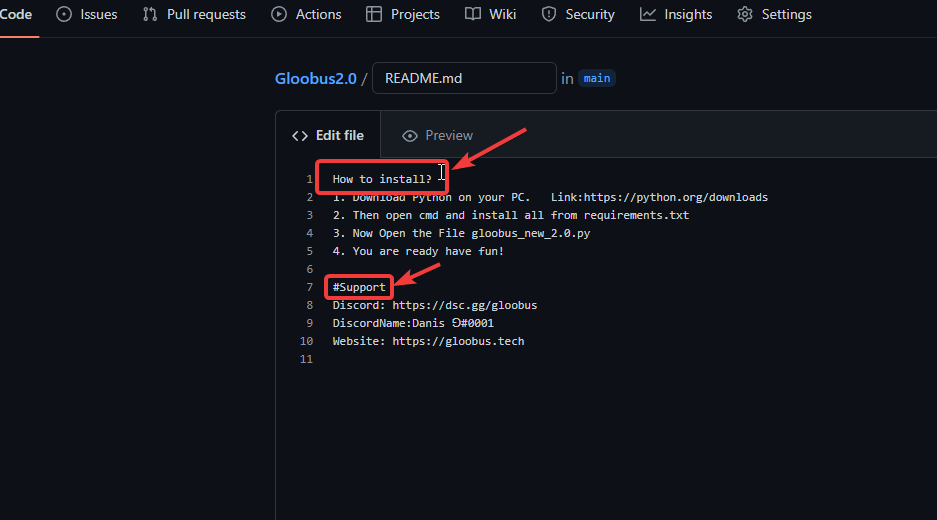Viewport: 937px width, 520px height.
Task: Open the Wiki book icon
Action: click(473, 14)
